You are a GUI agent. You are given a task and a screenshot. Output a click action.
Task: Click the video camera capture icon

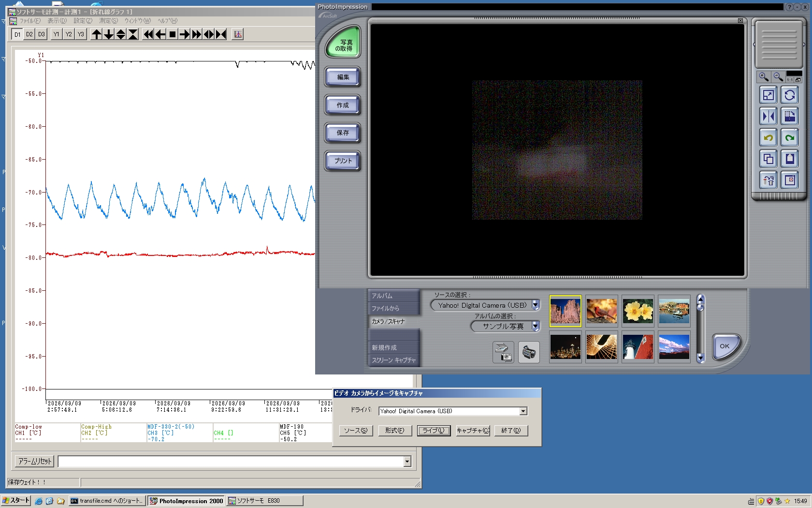pos(529,352)
